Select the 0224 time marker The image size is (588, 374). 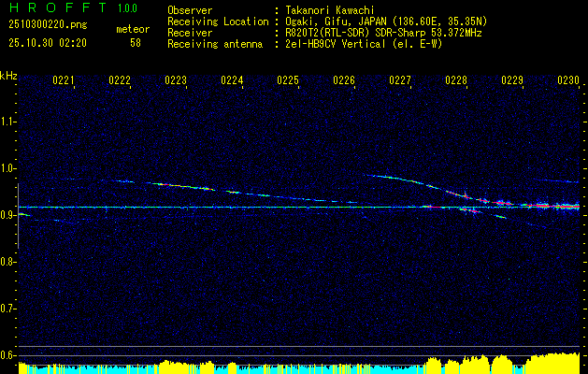tap(232, 81)
